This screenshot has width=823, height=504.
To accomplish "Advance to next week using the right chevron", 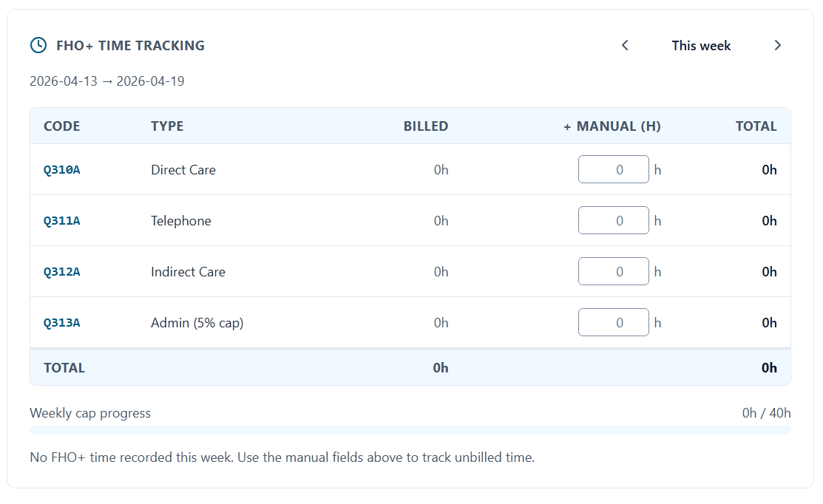I will click(778, 45).
